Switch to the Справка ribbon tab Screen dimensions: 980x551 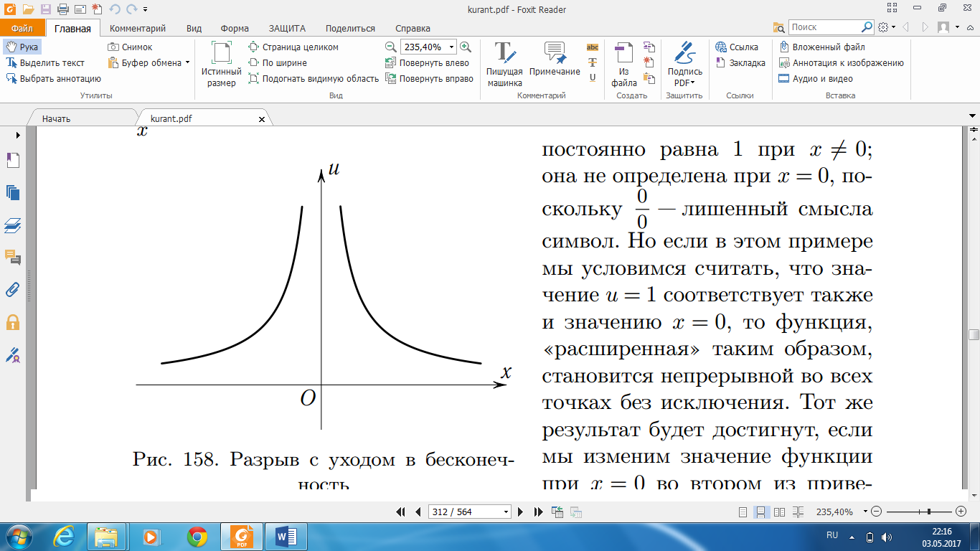(x=413, y=28)
